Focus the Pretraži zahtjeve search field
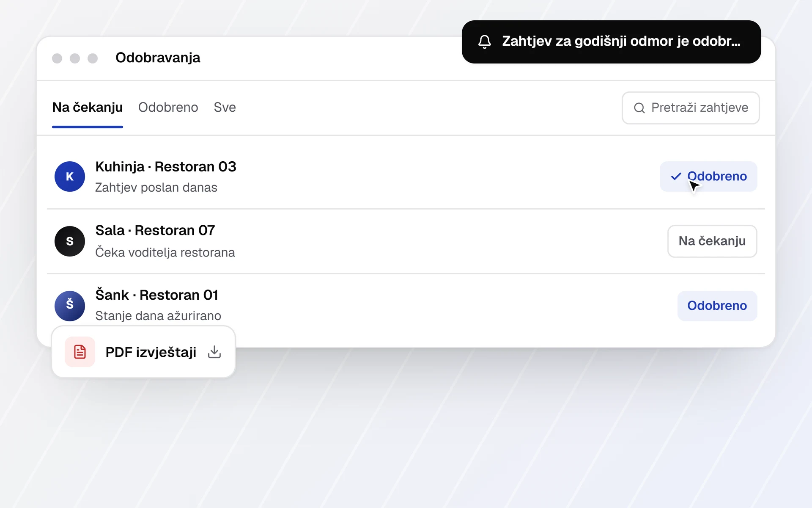 (691, 108)
